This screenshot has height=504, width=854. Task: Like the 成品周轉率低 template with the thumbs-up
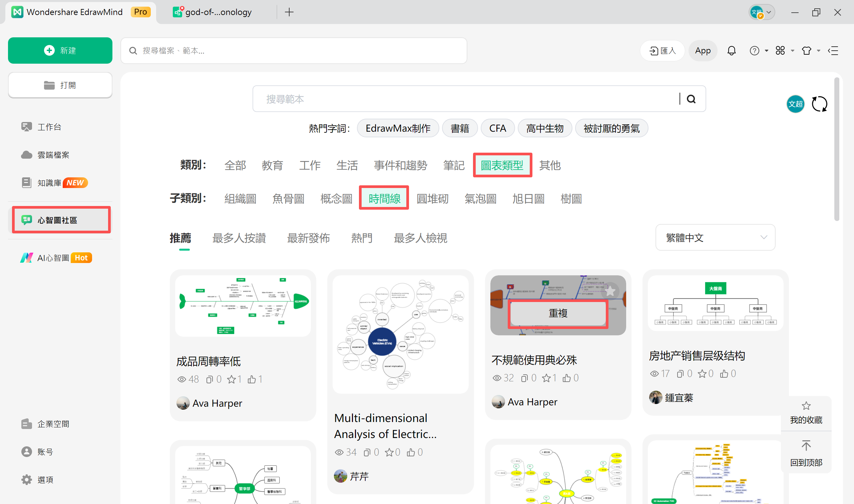(252, 379)
